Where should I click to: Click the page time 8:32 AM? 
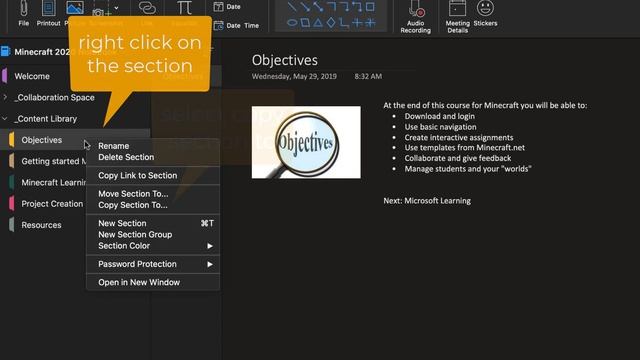tap(368, 76)
